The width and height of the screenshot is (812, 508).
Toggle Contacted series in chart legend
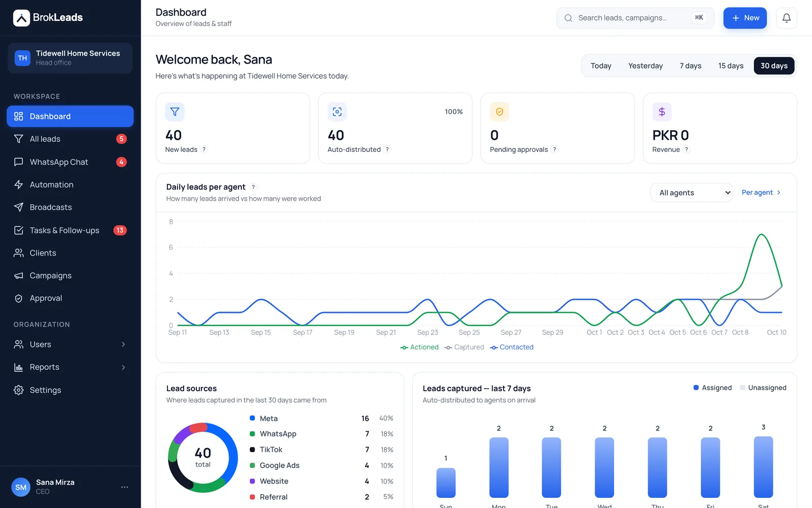pyautogui.click(x=512, y=347)
